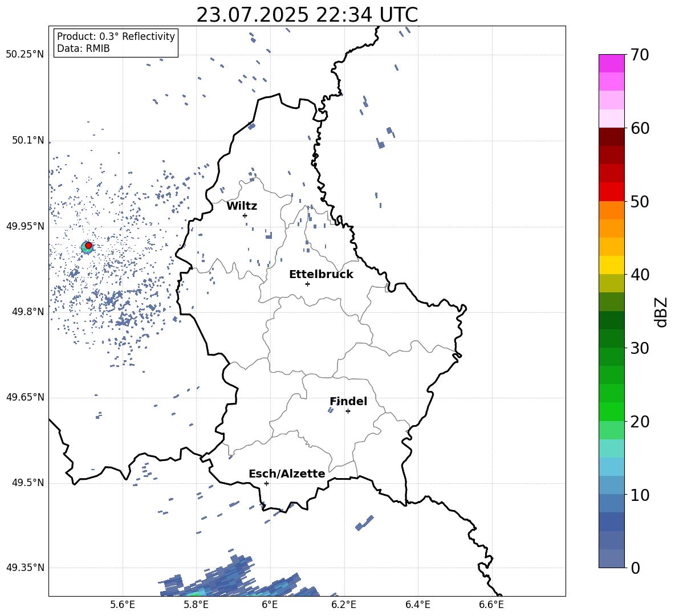Click the bright red colorbar segment near 50
675x616 pixels.
click(x=611, y=192)
